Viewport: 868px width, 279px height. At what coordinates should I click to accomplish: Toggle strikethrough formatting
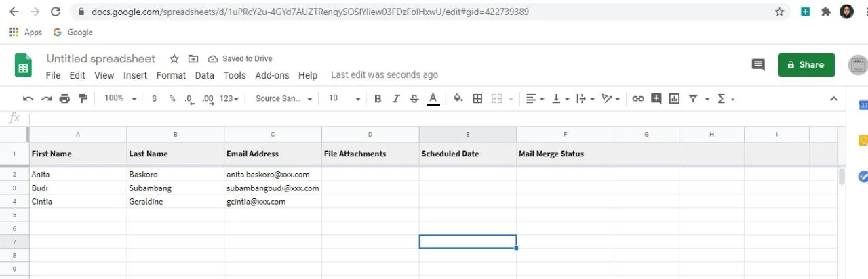pos(414,98)
